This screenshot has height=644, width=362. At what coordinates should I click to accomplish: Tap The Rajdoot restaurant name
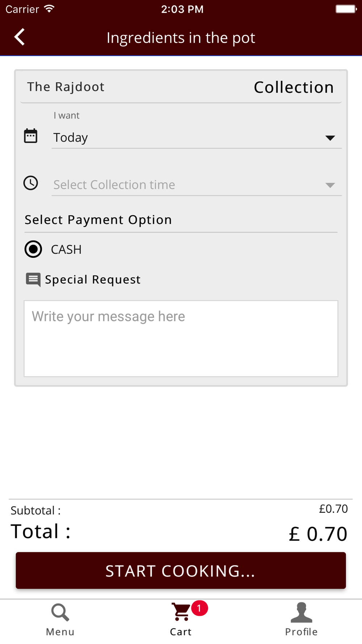[x=66, y=87]
